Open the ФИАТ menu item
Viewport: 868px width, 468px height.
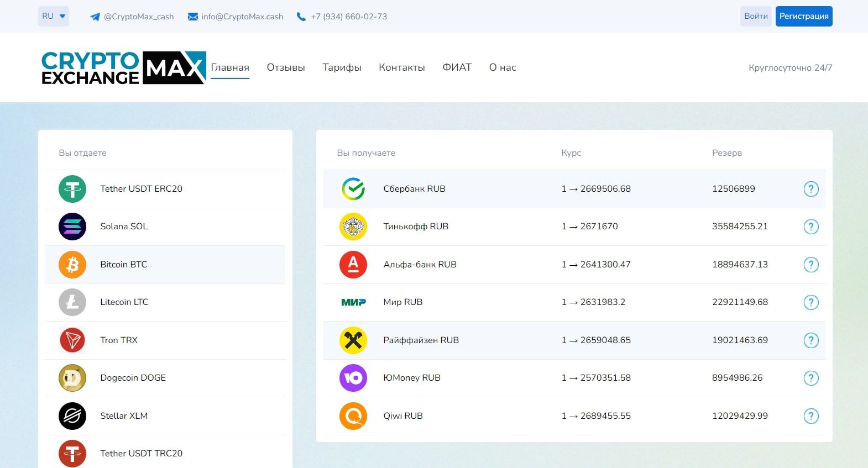pyautogui.click(x=457, y=67)
